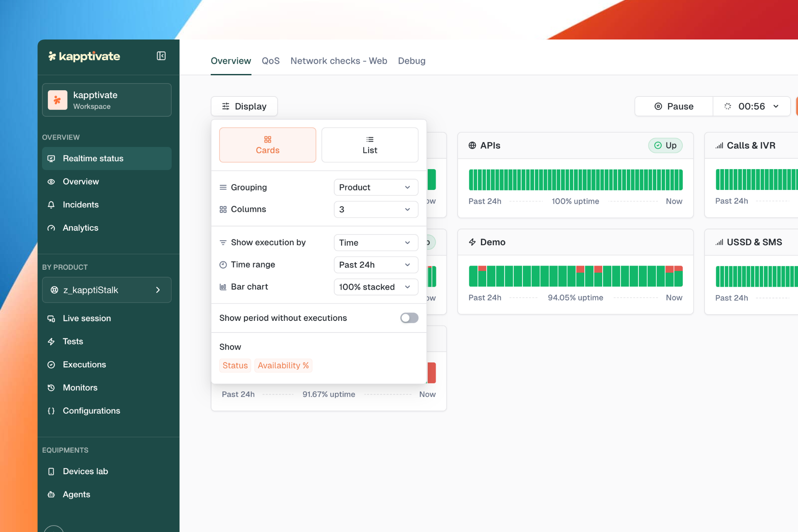Click the Configurations braces icon

(51, 411)
